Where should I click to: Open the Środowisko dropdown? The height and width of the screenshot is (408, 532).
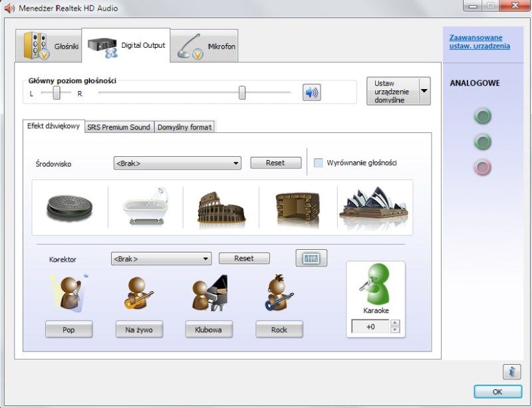(x=178, y=163)
